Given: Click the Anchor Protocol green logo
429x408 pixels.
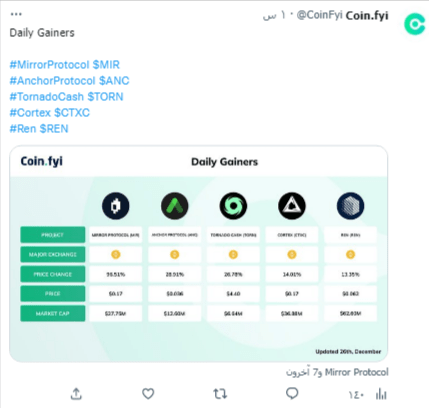Looking at the screenshot, I should point(175,206).
